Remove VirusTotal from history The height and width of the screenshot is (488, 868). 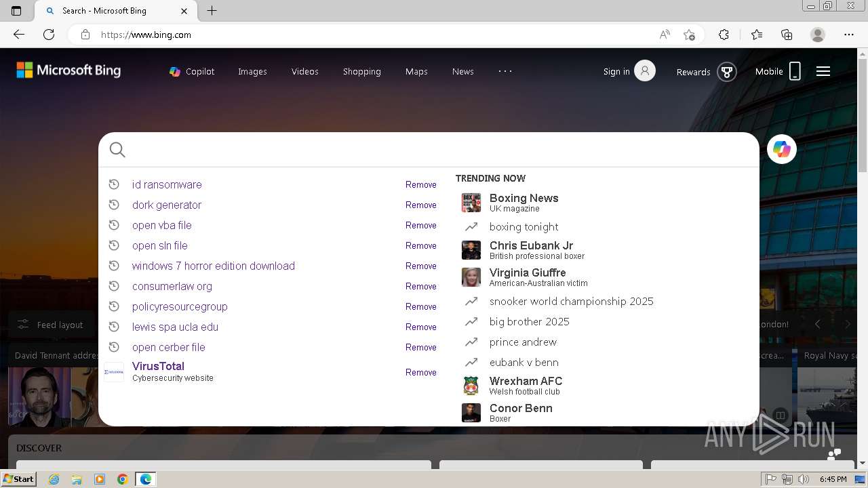point(421,372)
